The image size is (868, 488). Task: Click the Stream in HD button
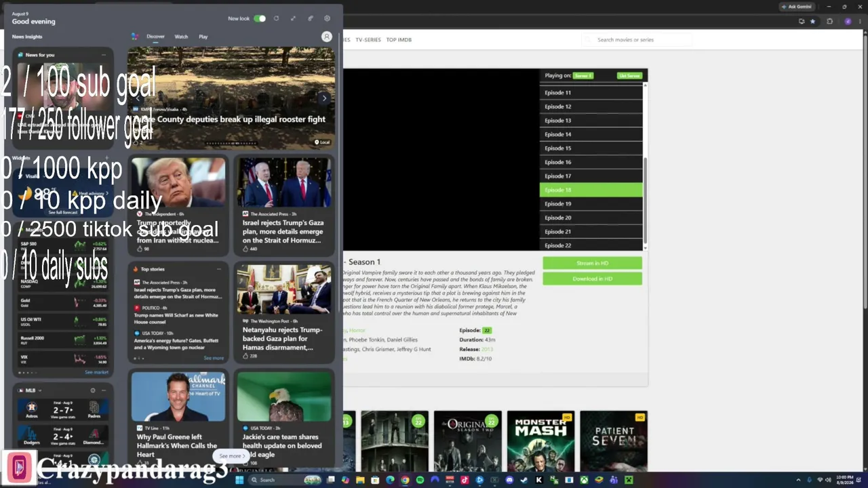coord(592,263)
